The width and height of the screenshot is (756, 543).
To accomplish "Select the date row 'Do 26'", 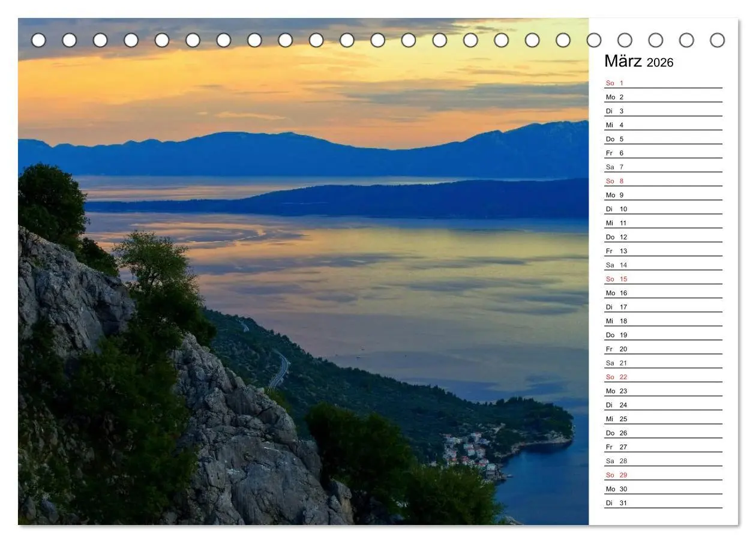I will (663, 433).
